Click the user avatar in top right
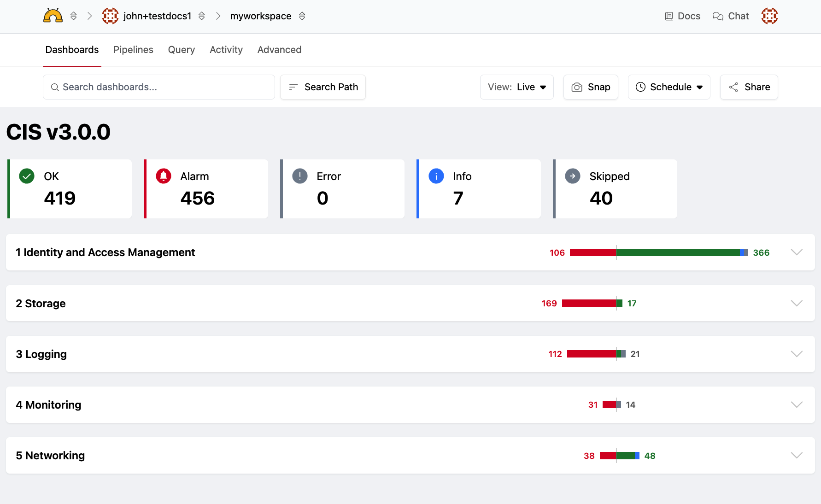821x504 pixels. tap(769, 16)
